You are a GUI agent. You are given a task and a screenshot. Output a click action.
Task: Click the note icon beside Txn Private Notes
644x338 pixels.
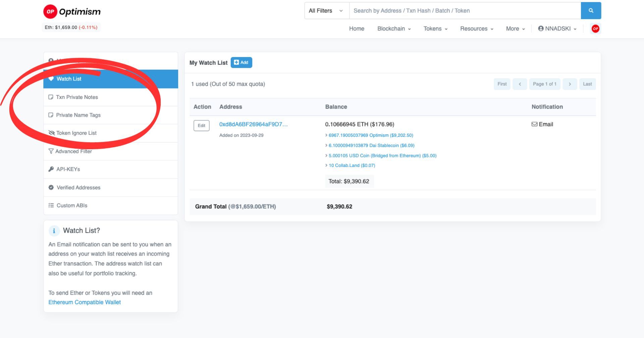[x=51, y=97]
